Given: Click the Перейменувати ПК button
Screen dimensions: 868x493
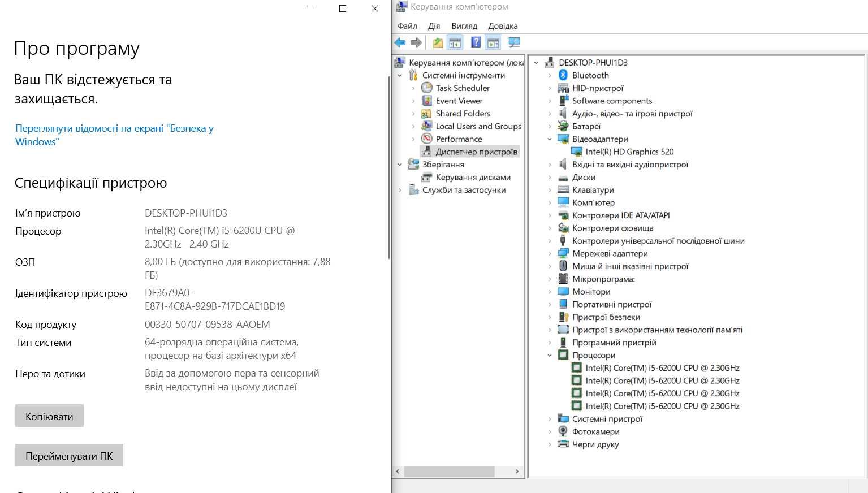Looking at the screenshot, I should (69, 456).
